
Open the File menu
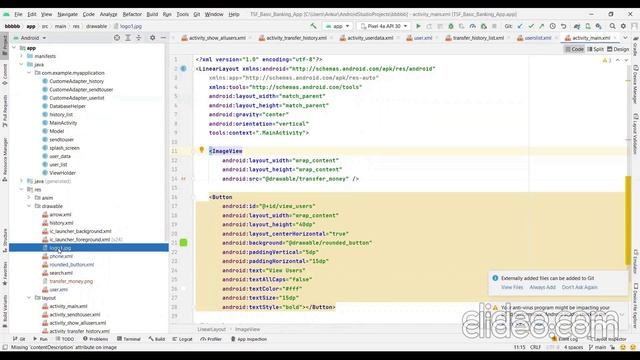click(x=18, y=14)
